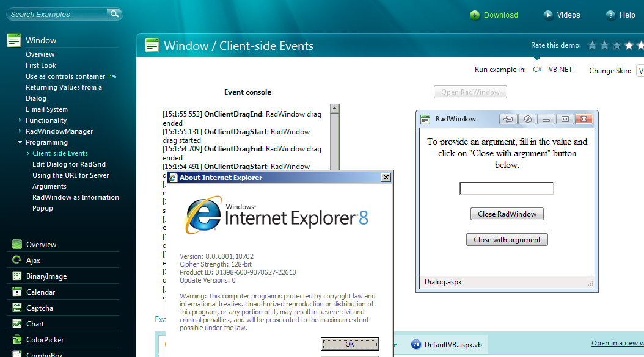644x357 pixels.
Task: Open Using the URL for Server Arguments
Action: pyautogui.click(x=71, y=181)
